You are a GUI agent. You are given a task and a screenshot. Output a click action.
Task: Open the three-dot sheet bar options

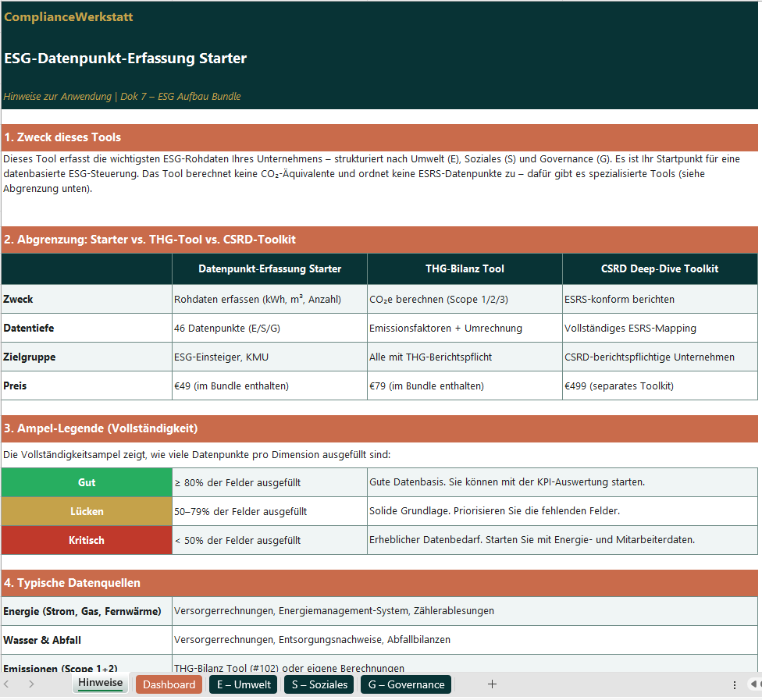tap(734, 684)
